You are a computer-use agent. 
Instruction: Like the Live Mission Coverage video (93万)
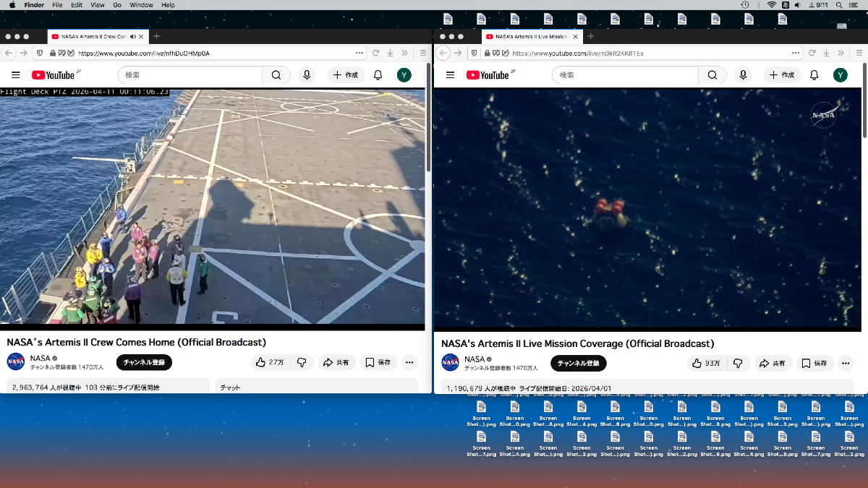[706, 363]
